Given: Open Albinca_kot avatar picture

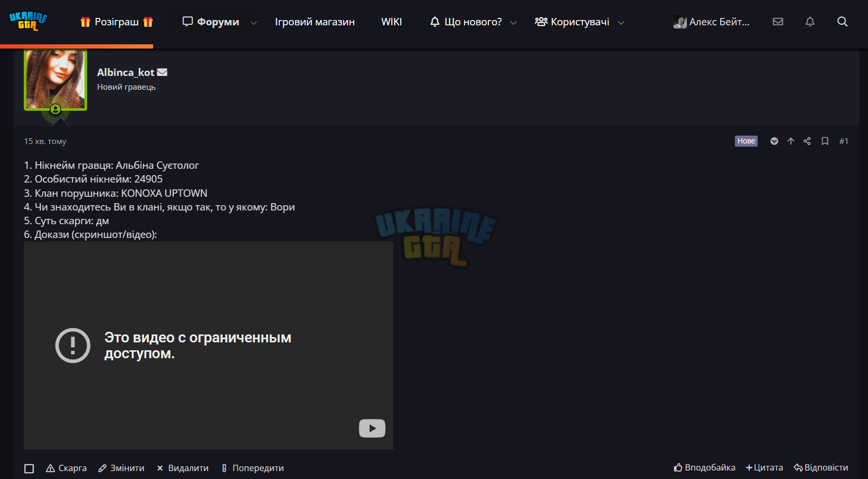Looking at the screenshot, I should pos(55,80).
